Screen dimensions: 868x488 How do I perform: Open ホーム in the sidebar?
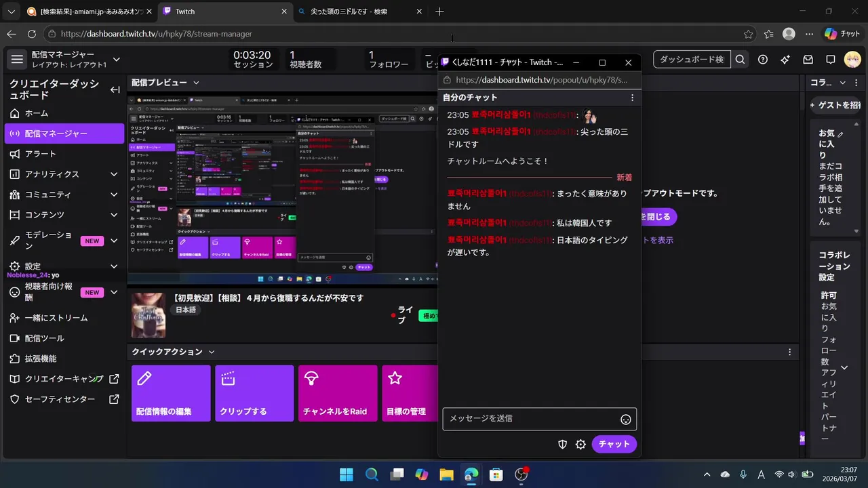click(x=64, y=113)
